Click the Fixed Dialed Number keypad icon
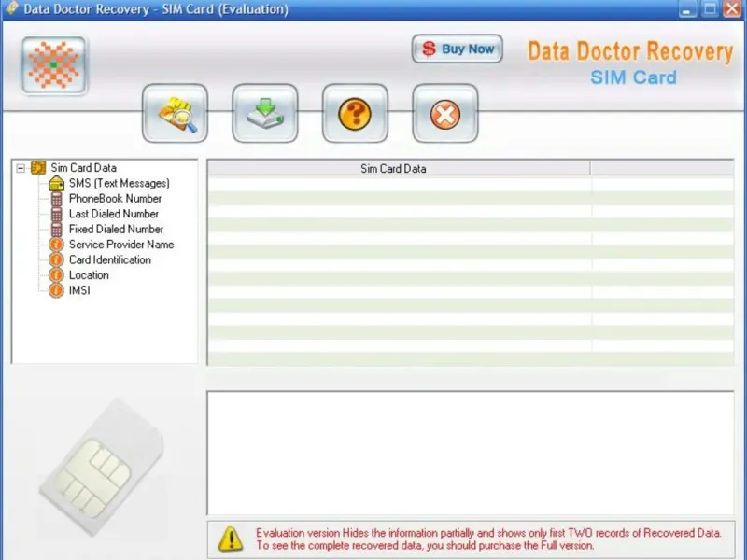The image size is (747, 560). [56, 229]
